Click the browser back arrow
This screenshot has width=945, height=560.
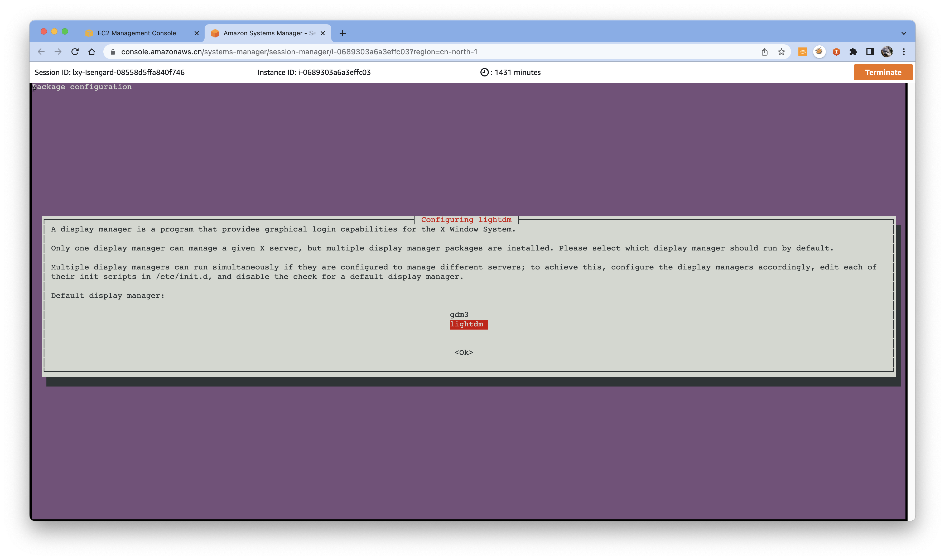click(x=41, y=52)
